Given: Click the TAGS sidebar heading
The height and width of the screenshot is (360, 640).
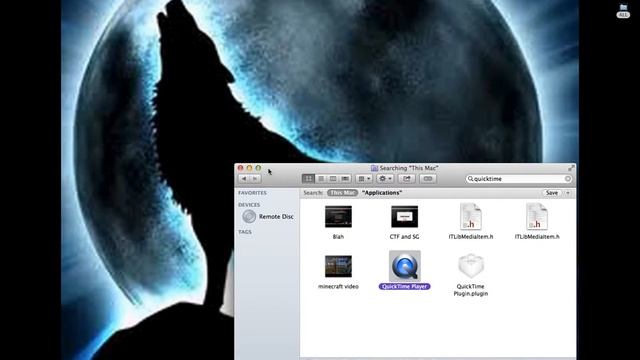Looking at the screenshot, I should tap(245, 232).
